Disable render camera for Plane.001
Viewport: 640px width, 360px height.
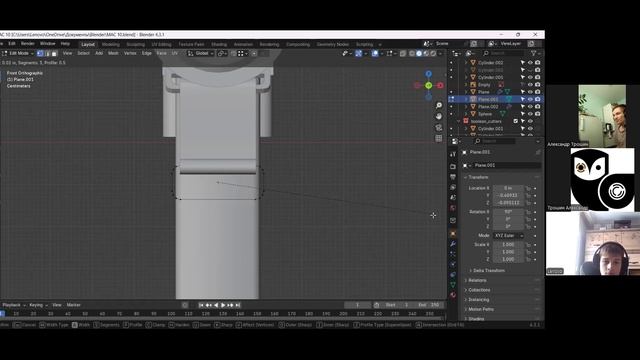click(x=538, y=99)
